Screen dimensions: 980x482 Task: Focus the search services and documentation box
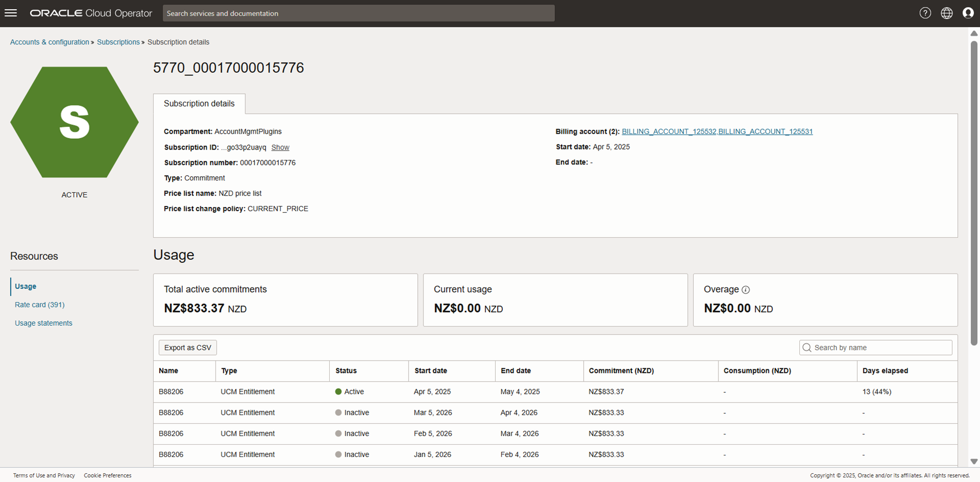coord(358,13)
